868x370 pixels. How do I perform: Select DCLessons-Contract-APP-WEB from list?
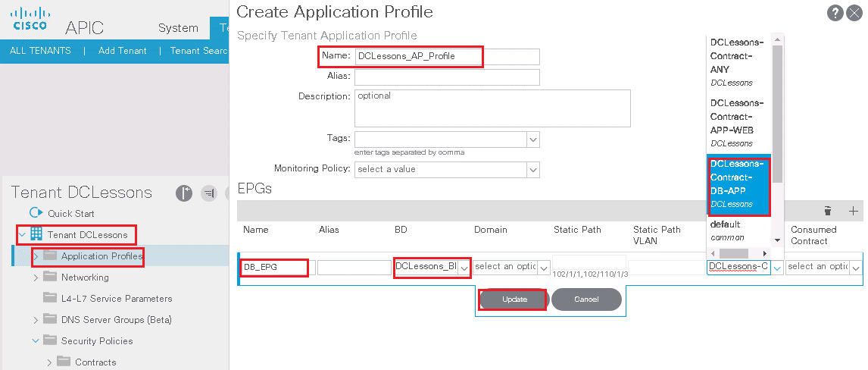click(738, 123)
